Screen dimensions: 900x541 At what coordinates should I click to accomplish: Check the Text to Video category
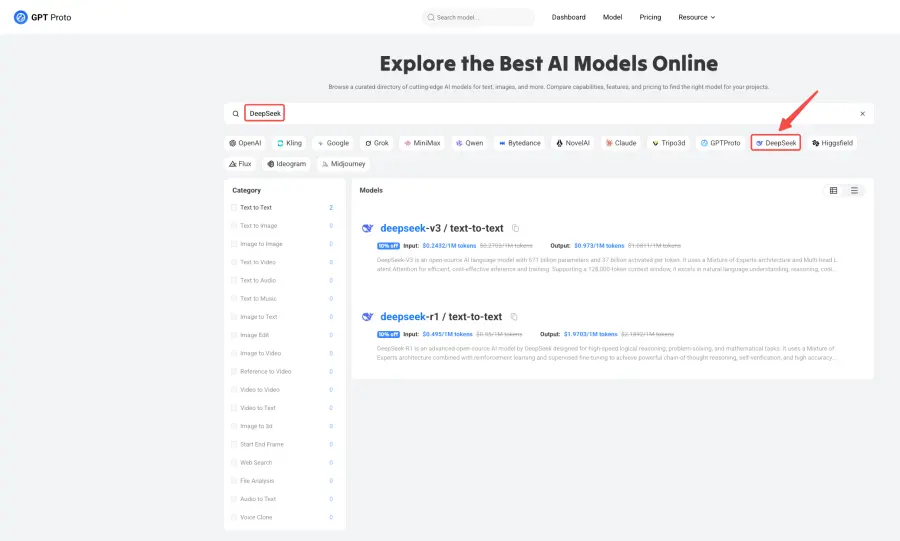[x=234, y=262]
